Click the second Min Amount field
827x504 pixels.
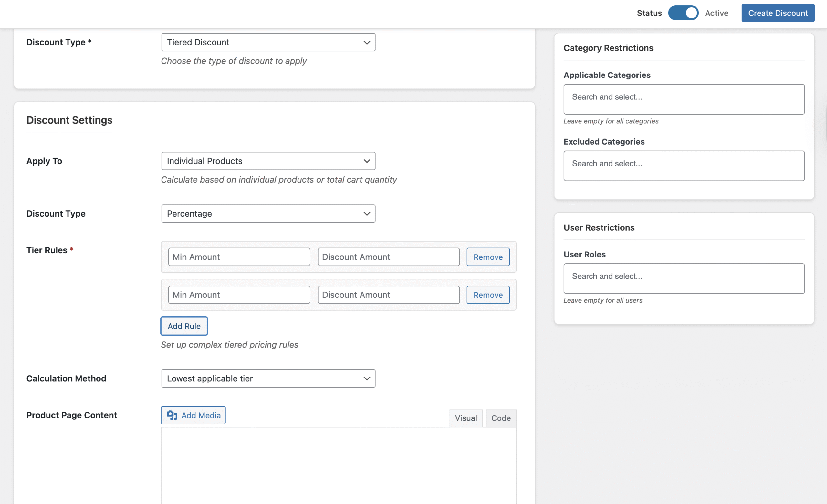(239, 295)
